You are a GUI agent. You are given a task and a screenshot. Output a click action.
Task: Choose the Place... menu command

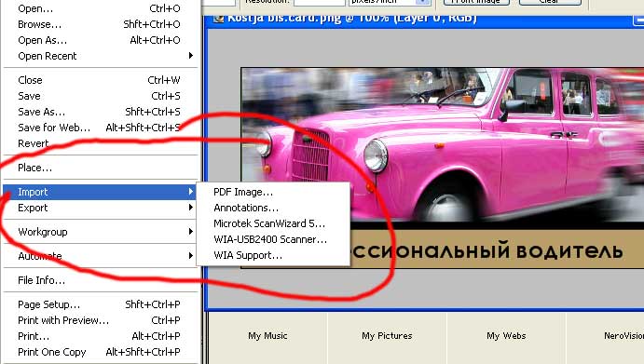click(x=101, y=168)
